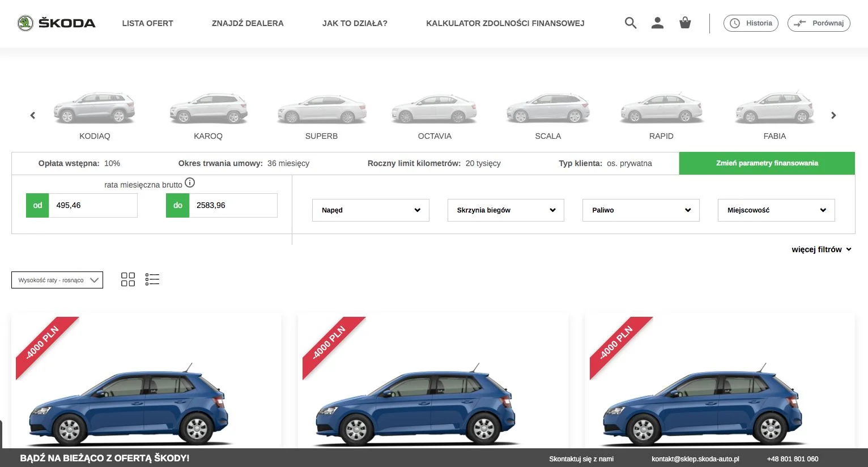Open the first blue Fabia offer card
Screen dimensions: 868x467
[146, 381]
